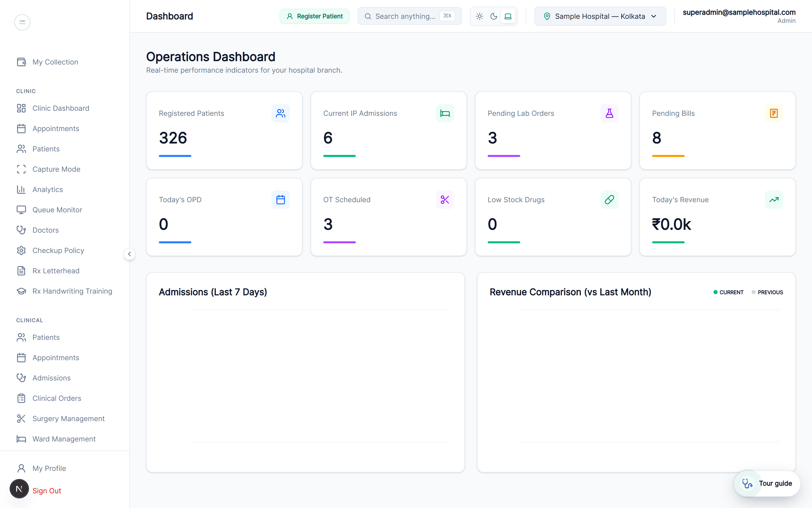Open Admissions under Clinical
This screenshot has height=508, width=812.
pyautogui.click(x=65, y=378)
